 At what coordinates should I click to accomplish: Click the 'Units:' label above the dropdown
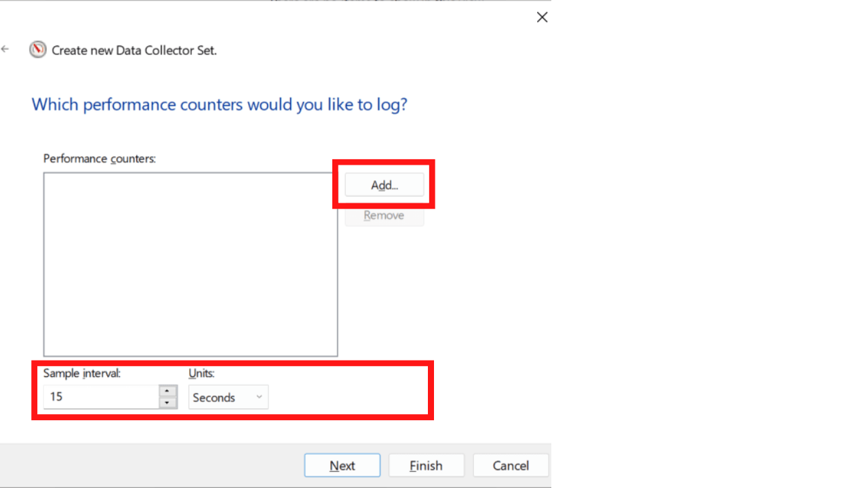(201, 373)
